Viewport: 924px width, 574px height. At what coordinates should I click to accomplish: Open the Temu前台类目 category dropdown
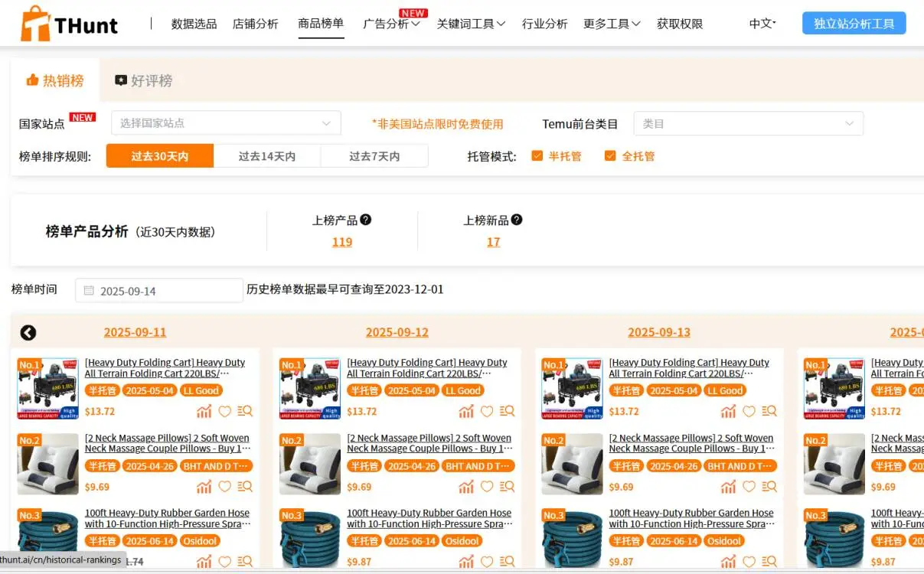point(747,122)
